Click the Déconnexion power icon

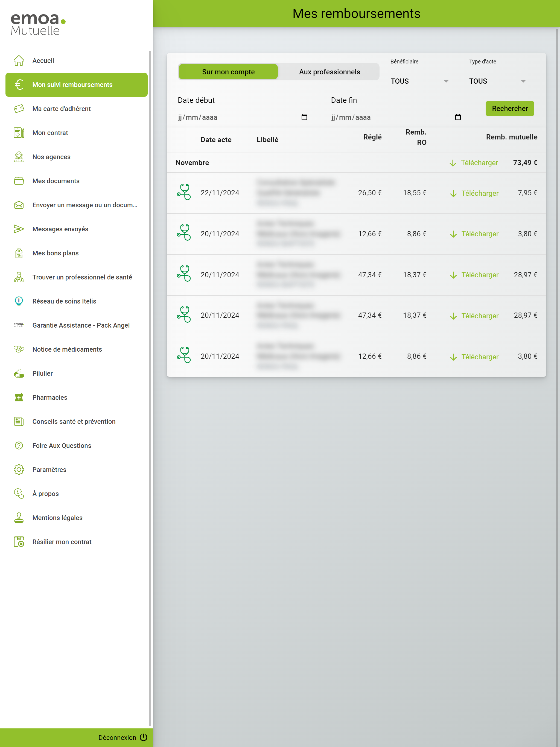pos(144,737)
